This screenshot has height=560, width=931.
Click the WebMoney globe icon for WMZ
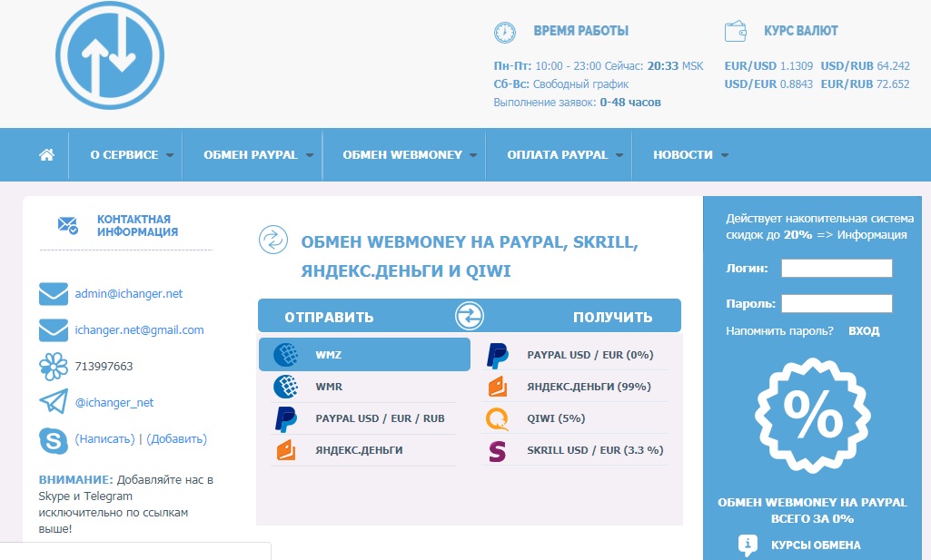tap(285, 355)
